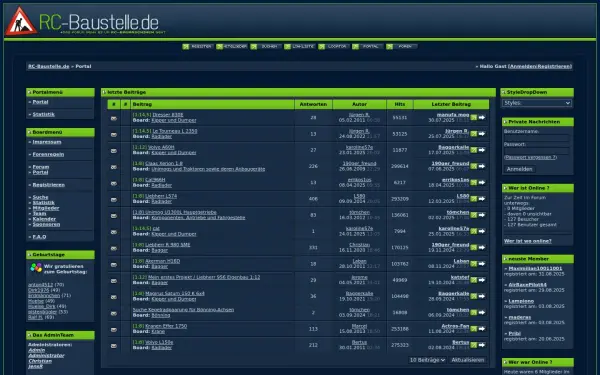
Task: Click the Benutzername input field
Action: click(536, 138)
